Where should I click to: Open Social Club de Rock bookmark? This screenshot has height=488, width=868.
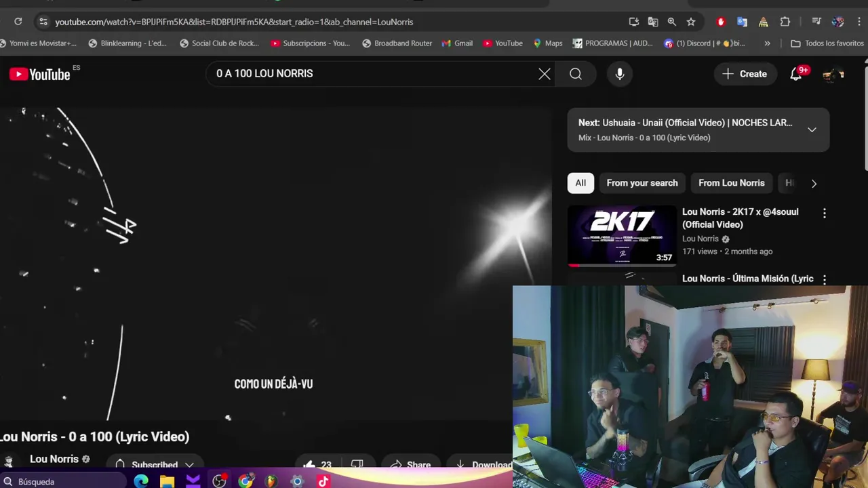(x=219, y=43)
